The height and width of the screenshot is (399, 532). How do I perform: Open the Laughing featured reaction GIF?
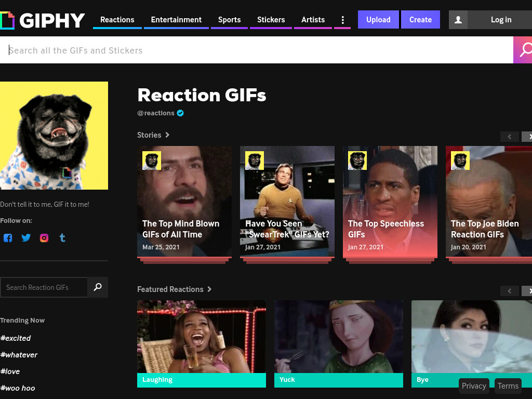(202, 344)
